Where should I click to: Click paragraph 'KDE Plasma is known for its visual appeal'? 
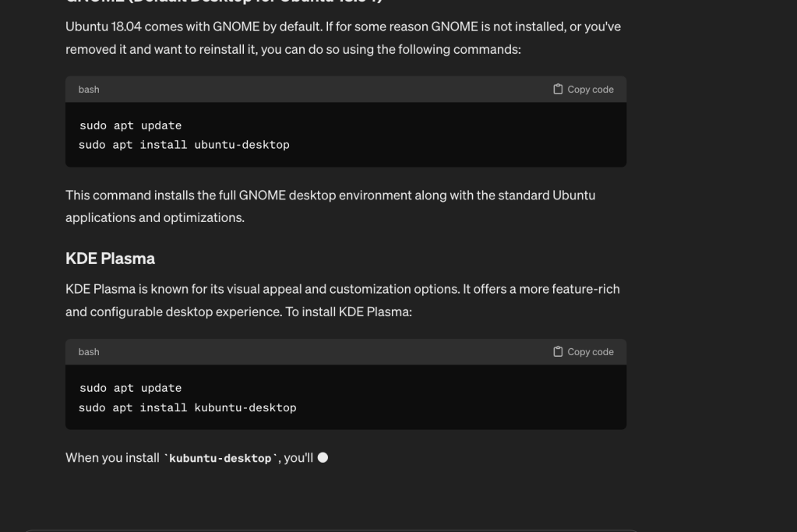[x=343, y=301]
